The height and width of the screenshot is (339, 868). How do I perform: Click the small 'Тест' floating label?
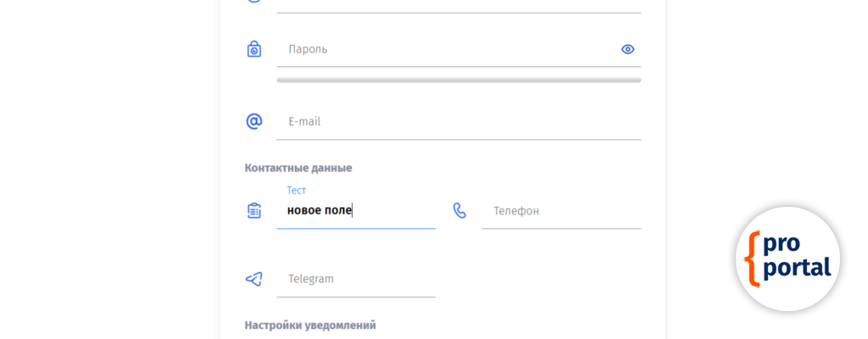click(x=297, y=191)
